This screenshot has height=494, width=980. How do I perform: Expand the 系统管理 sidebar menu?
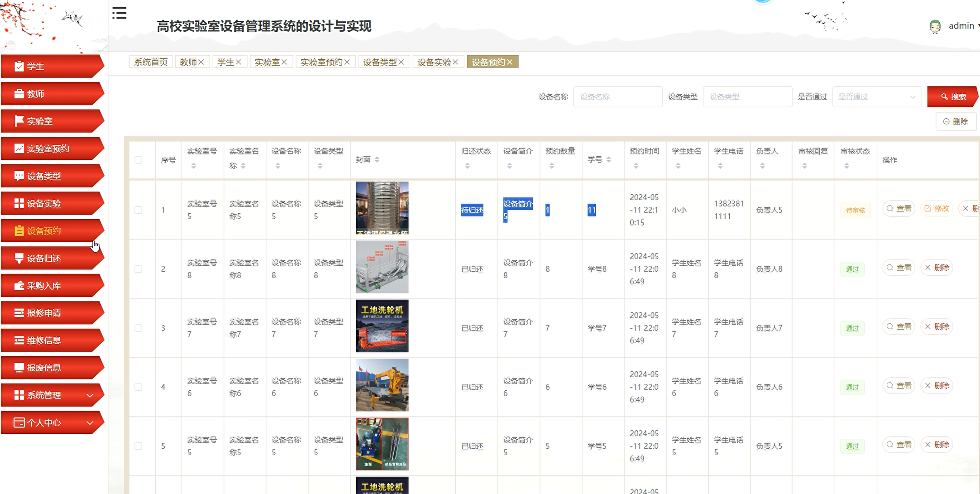tap(53, 395)
